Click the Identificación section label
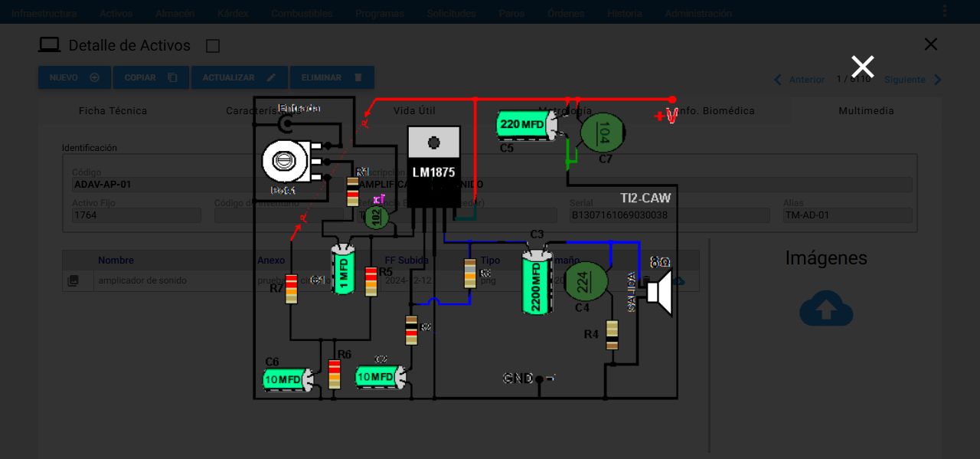 pos(90,148)
